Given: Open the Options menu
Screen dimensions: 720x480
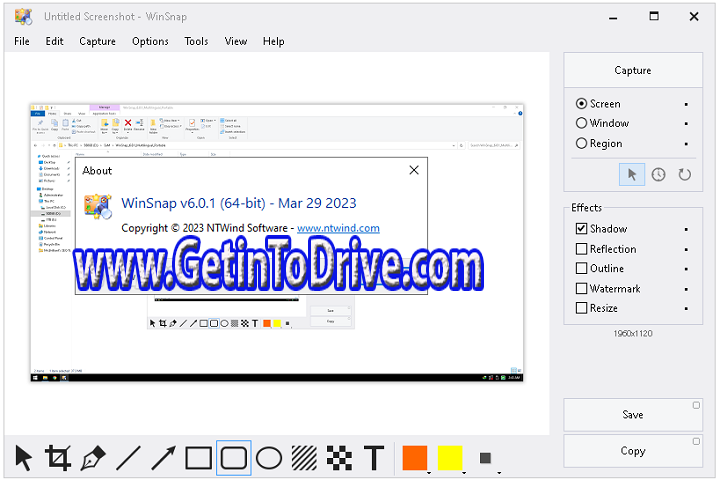Looking at the screenshot, I should (x=150, y=41).
